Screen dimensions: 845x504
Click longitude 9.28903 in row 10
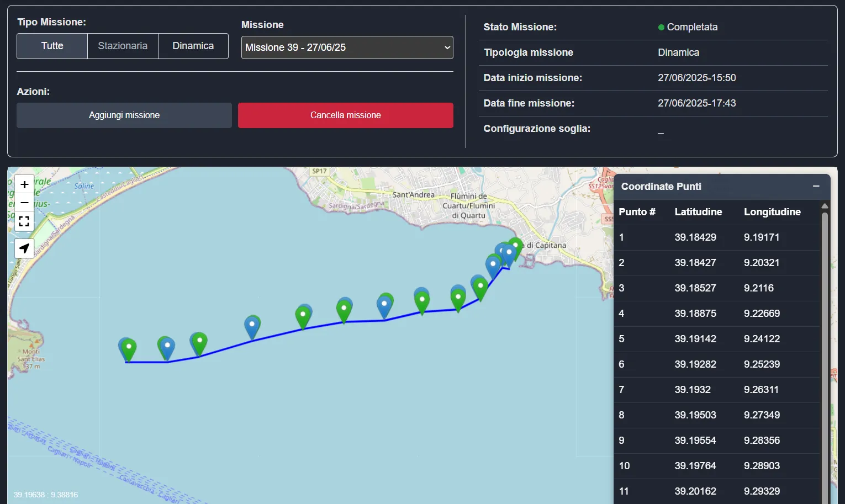click(762, 466)
